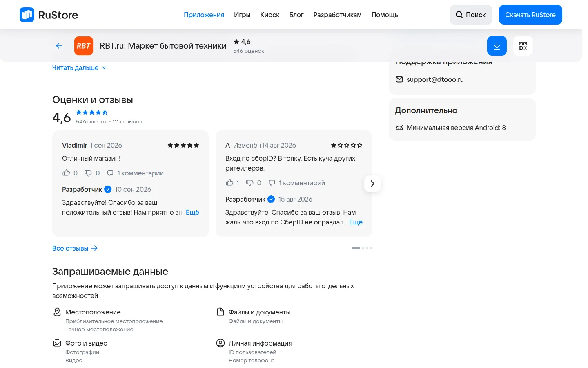This screenshot has height=368, width=588.
Task: Dislike user A's review with thumbs down
Action: (250, 183)
